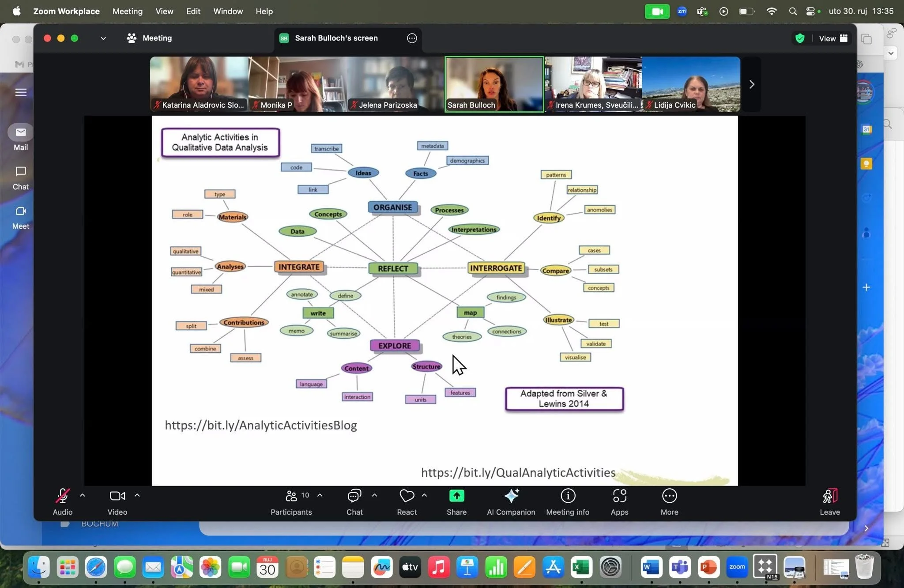Open the Meeting menu in menu bar
This screenshot has width=904, height=588.
click(x=127, y=11)
